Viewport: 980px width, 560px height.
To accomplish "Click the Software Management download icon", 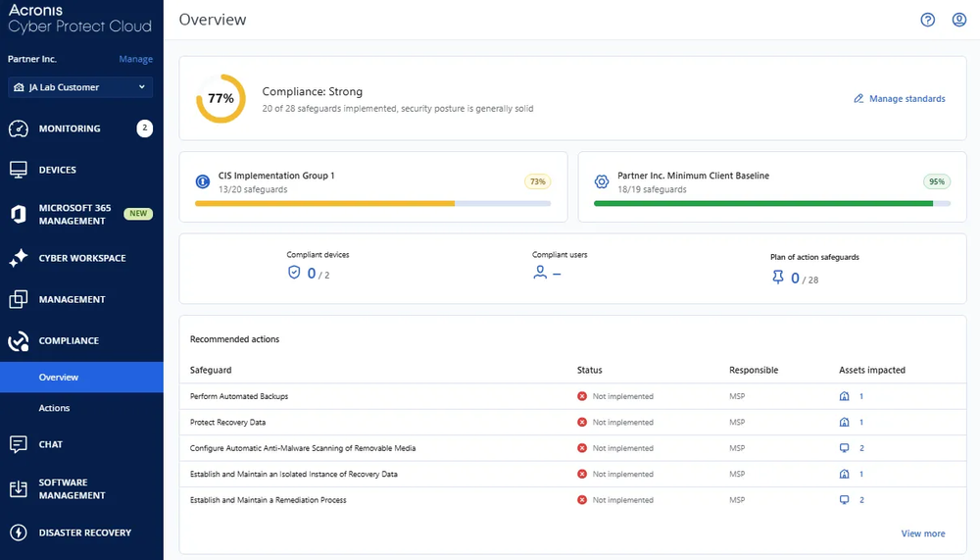I will click(18, 488).
